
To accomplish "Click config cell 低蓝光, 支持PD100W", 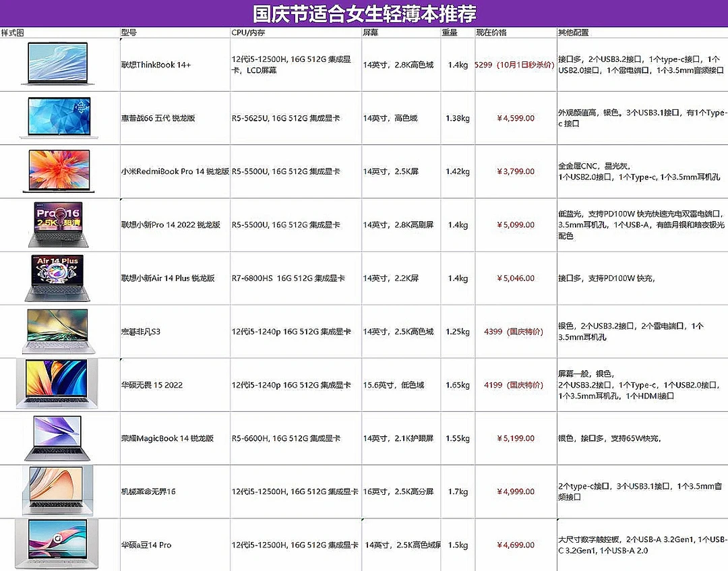I will pyautogui.click(x=642, y=225).
